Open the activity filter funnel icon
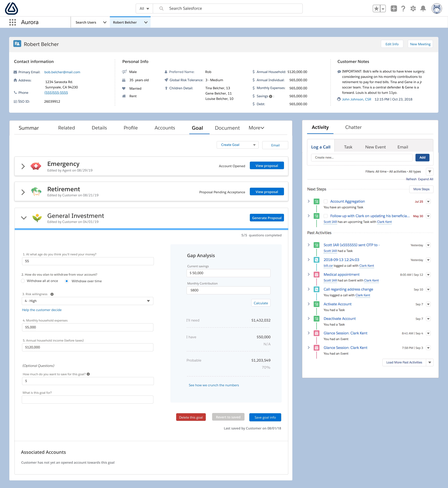This screenshot has width=448, height=488. (x=430, y=172)
